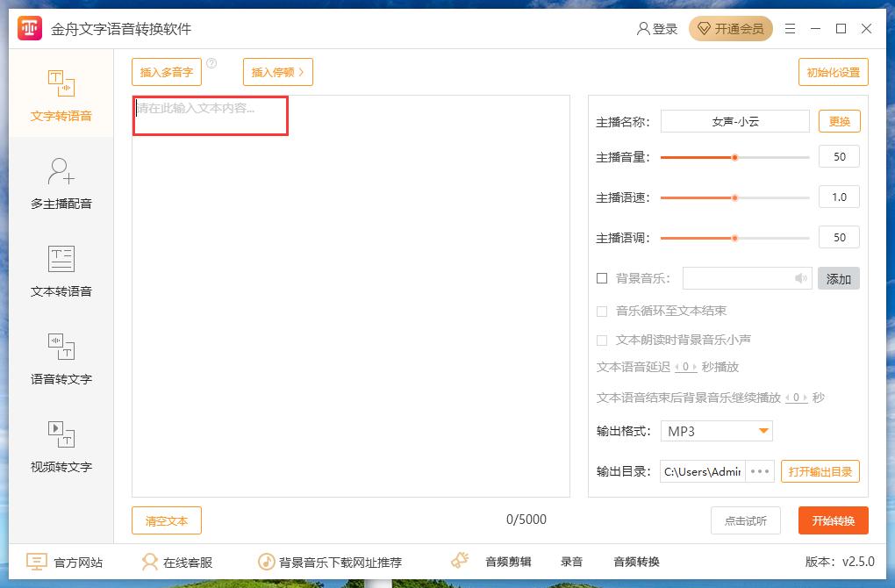
Task: Click the 输出目录 path field
Action: coord(703,471)
